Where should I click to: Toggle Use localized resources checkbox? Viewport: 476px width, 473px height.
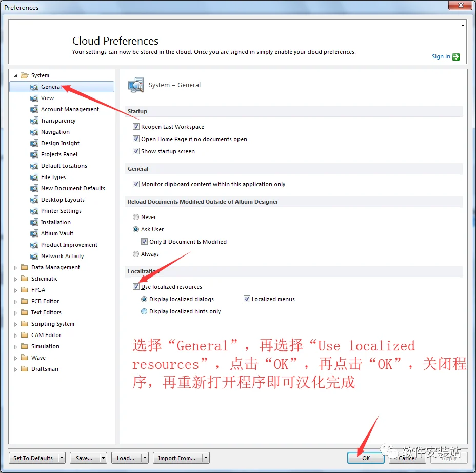136,286
